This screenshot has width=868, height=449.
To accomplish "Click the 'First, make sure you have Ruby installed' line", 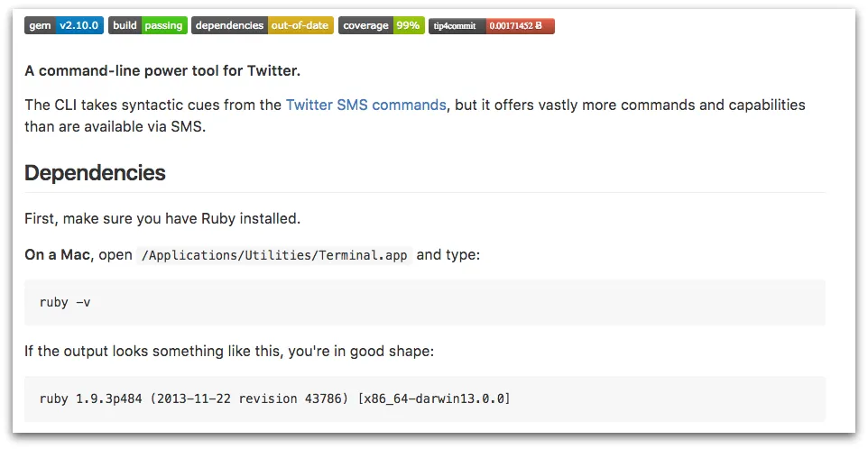I will (x=162, y=218).
